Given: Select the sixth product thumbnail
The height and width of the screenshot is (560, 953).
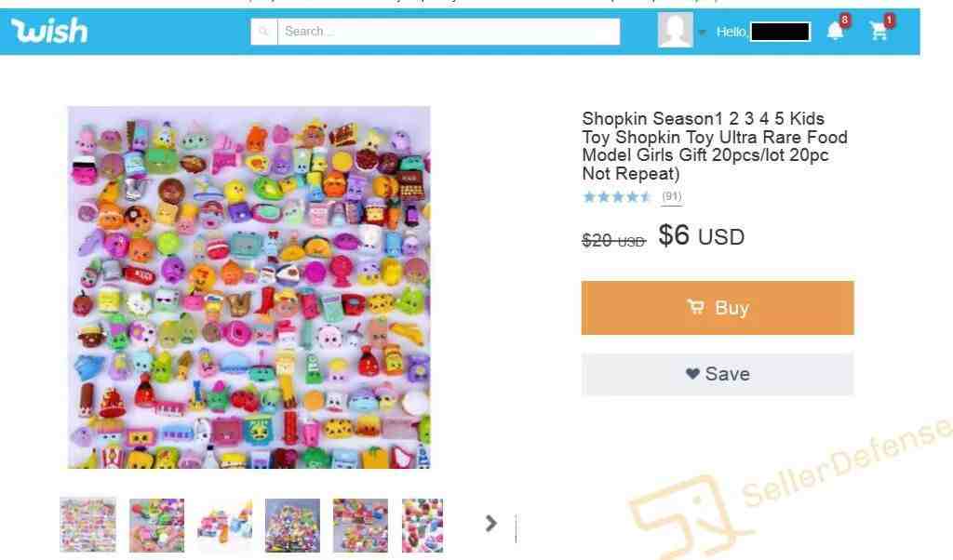Looking at the screenshot, I should 423,526.
